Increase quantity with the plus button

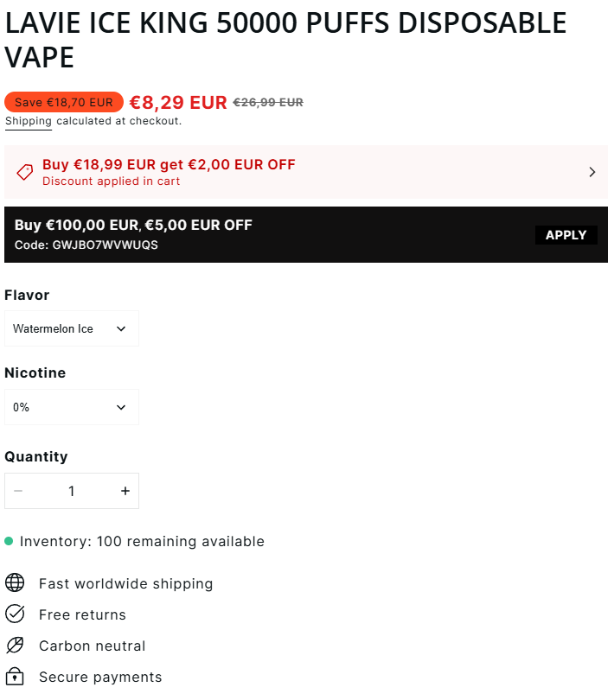coord(125,491)
